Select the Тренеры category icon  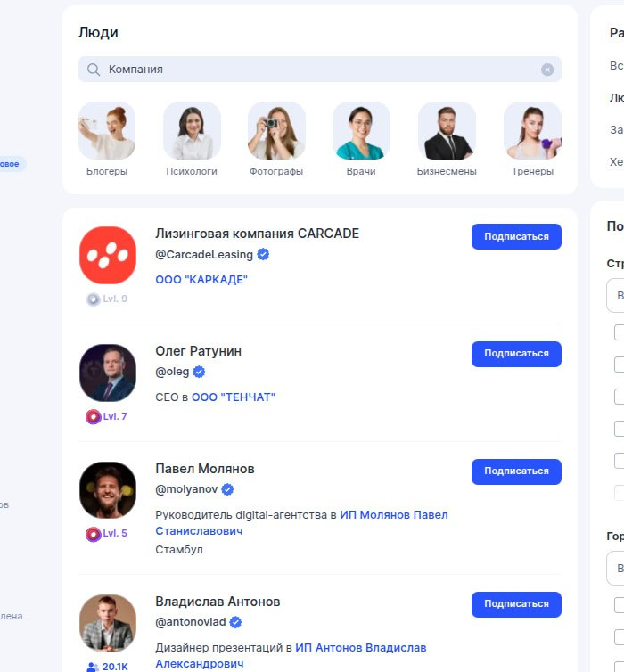click(x=532, y=131)
